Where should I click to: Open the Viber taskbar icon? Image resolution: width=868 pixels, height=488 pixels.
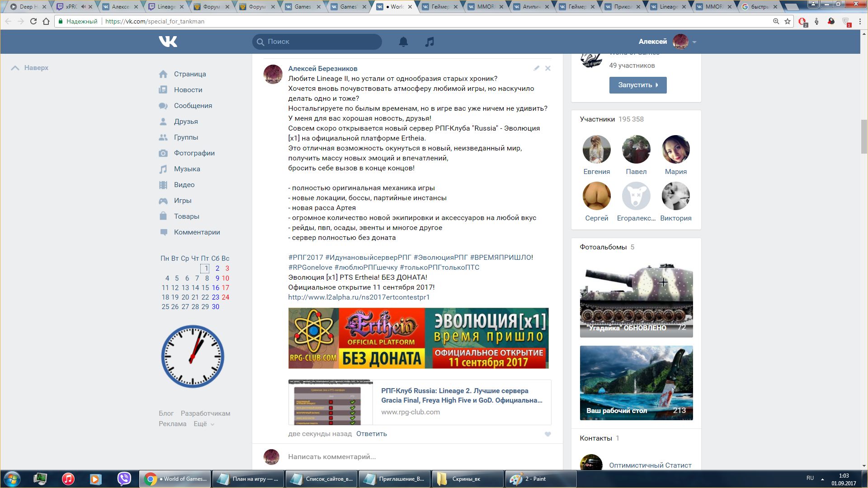(124, 479)
